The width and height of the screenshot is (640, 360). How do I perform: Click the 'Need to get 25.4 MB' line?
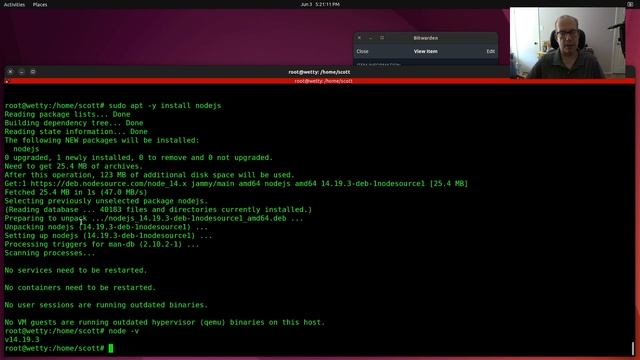tap(73, 167)
